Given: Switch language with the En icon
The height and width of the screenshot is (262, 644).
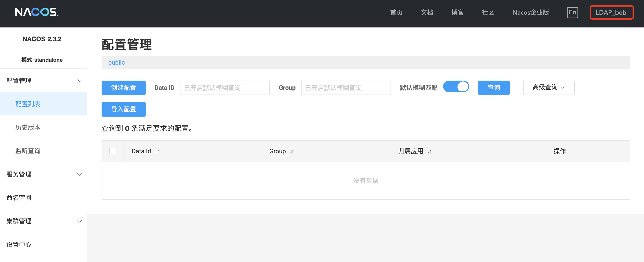Looking at the screenshot, I should [x=572, y=12].
